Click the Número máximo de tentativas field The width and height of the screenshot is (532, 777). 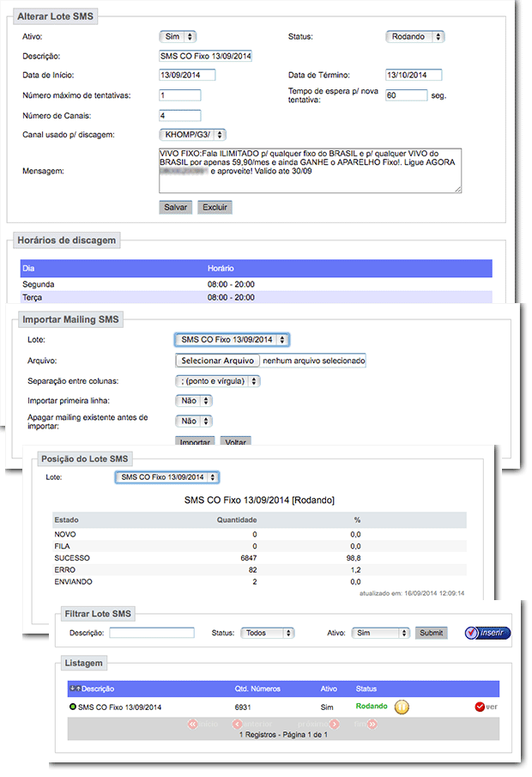click(x=180, y=95)
